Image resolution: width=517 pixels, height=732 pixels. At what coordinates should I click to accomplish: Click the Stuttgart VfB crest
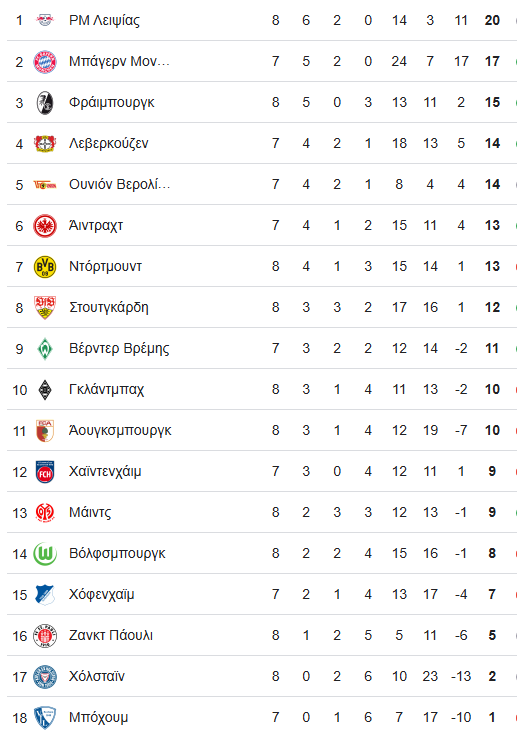click(x=45, y=308)
